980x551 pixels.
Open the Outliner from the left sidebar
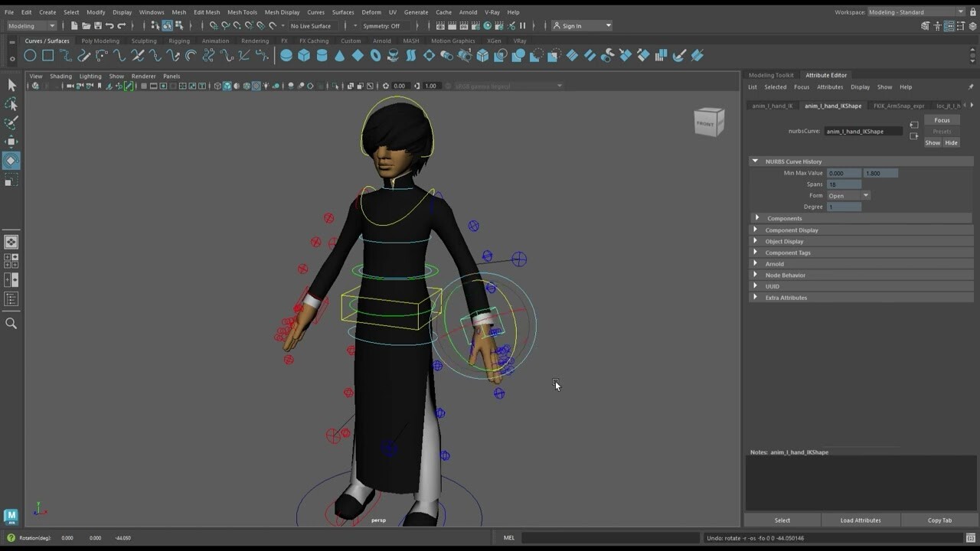(11, 298)
